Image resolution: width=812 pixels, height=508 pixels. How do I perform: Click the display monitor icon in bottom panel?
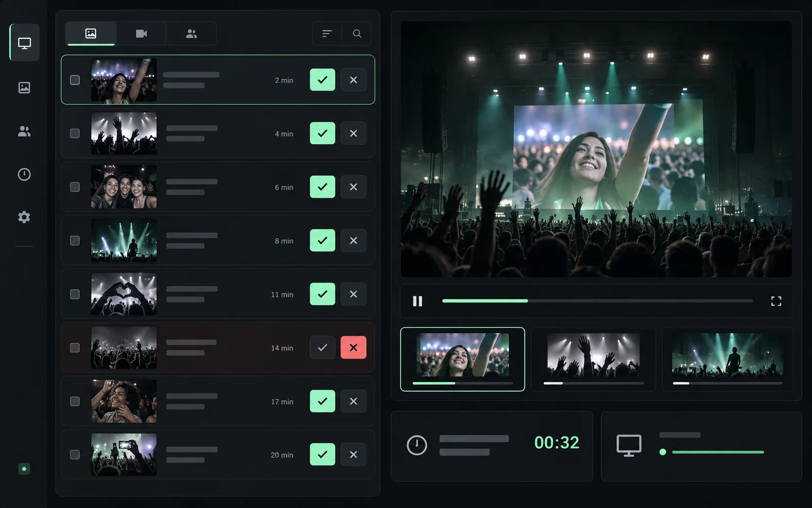(x=629, y=446)
